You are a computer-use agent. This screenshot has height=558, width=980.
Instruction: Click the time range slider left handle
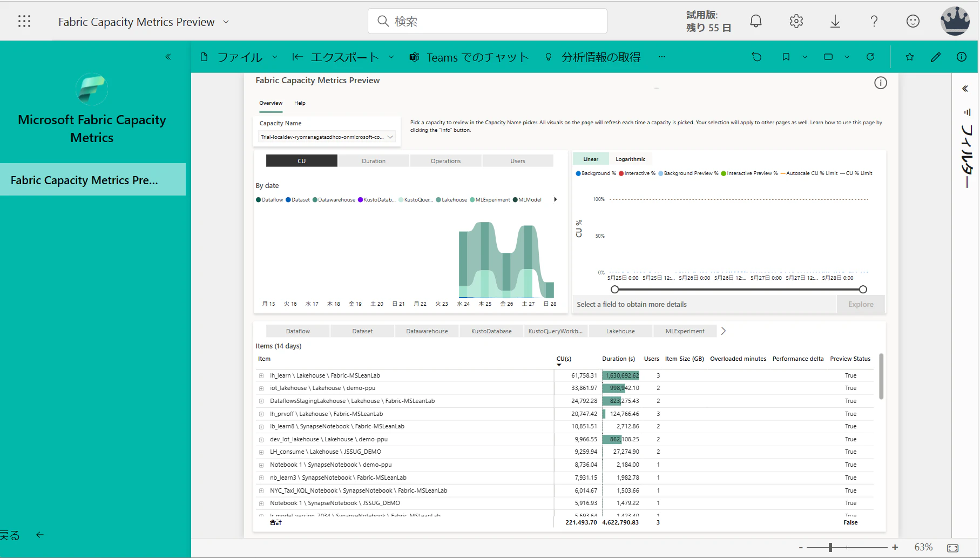tap(614, 290)
